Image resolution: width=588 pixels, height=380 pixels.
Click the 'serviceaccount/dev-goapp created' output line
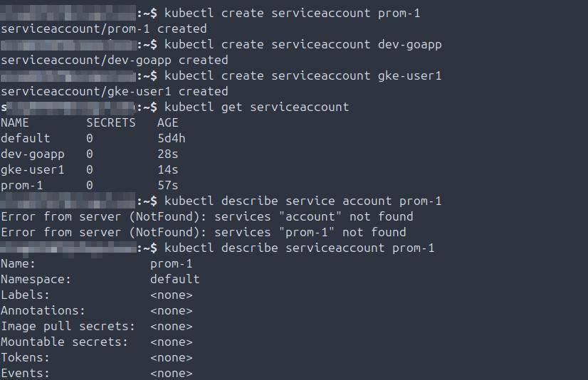point(115,60)
